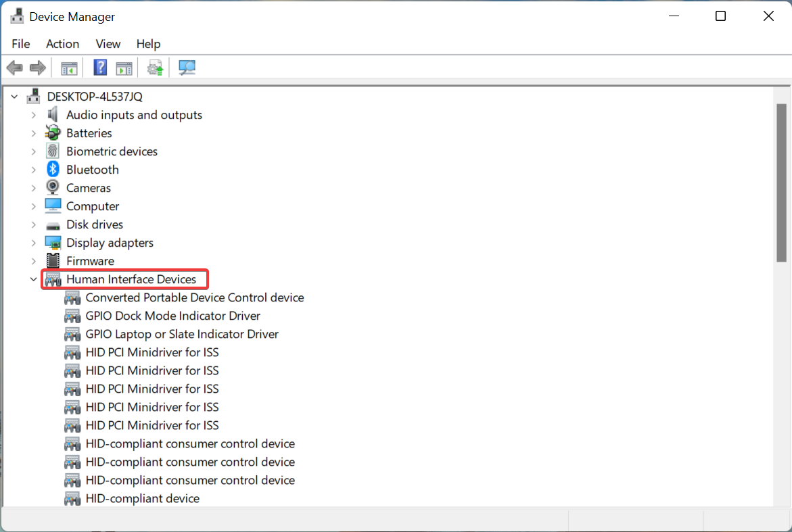Click the Show/Hide Action Pane icon

point(124,67)
